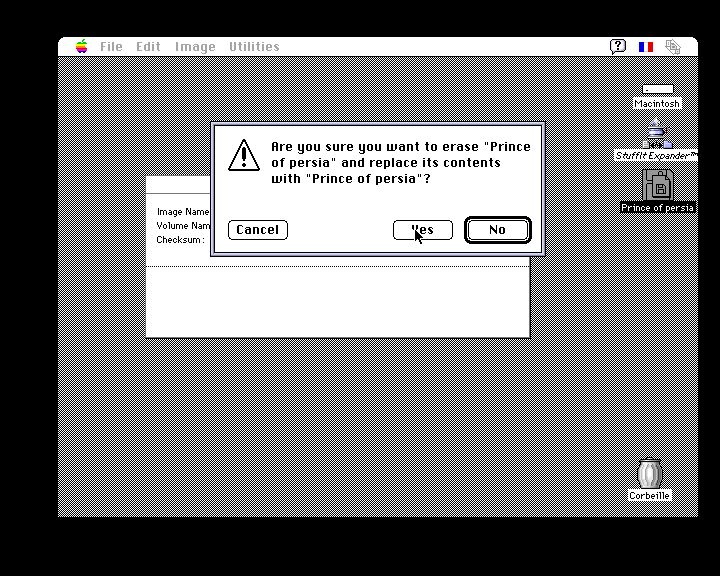The width and height of the screenshot is (720, 576).
Task: Open the Apple menu
Action: [x=82, y=47]
